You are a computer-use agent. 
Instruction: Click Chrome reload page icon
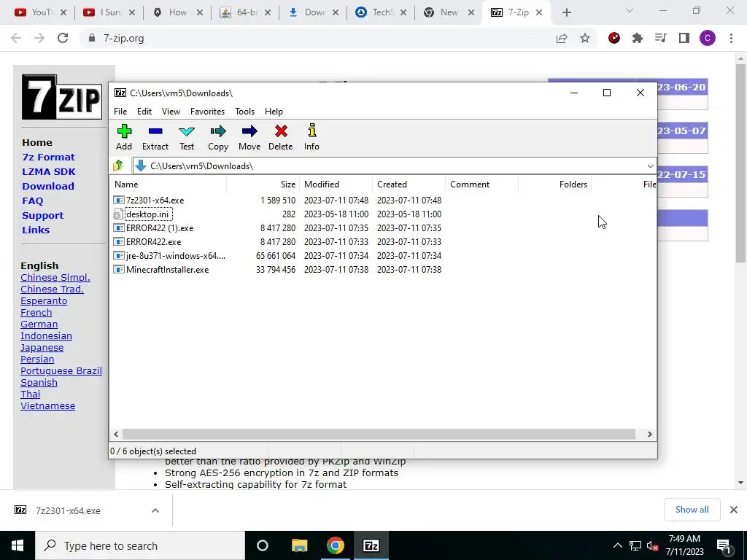coord(63,38)
